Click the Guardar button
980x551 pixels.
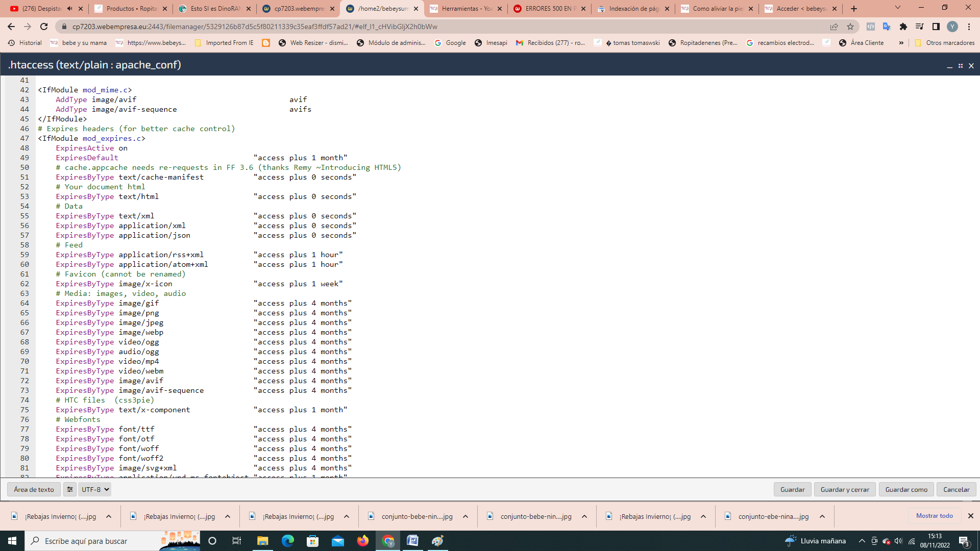pos(792,489)
